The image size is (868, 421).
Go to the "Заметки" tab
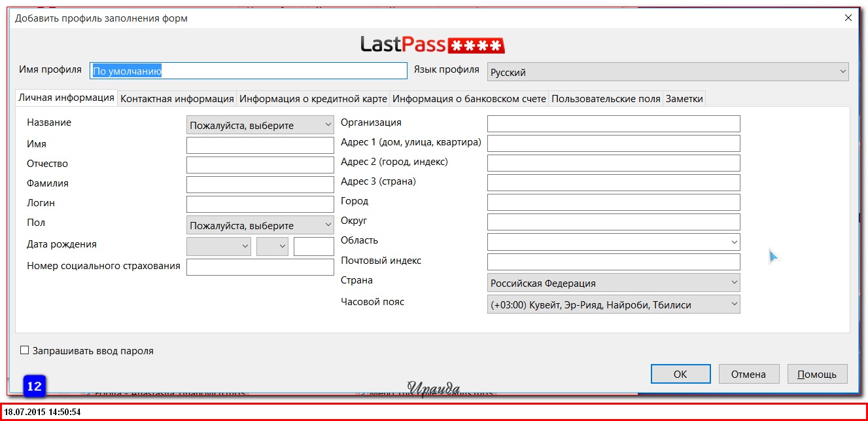coord(684,98)
